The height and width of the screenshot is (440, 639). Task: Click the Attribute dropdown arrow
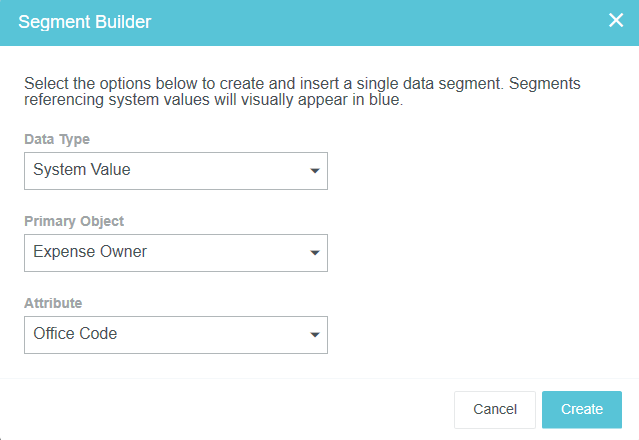click(314, 335)
